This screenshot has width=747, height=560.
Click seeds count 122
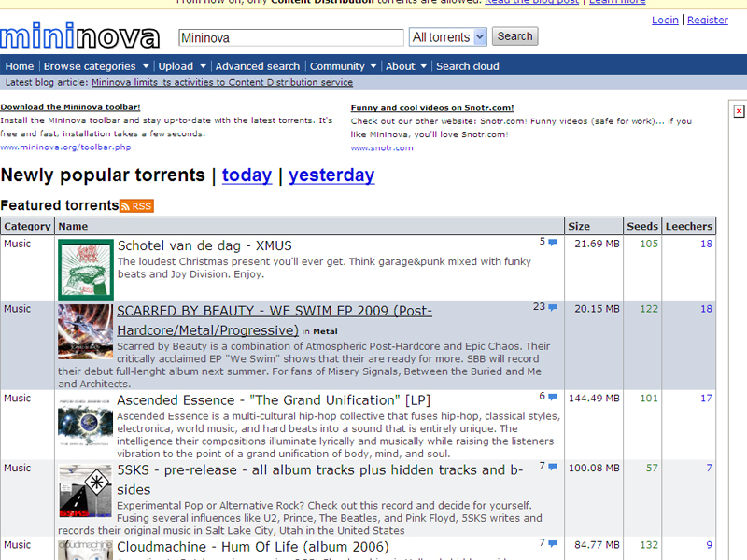point(649,309)
